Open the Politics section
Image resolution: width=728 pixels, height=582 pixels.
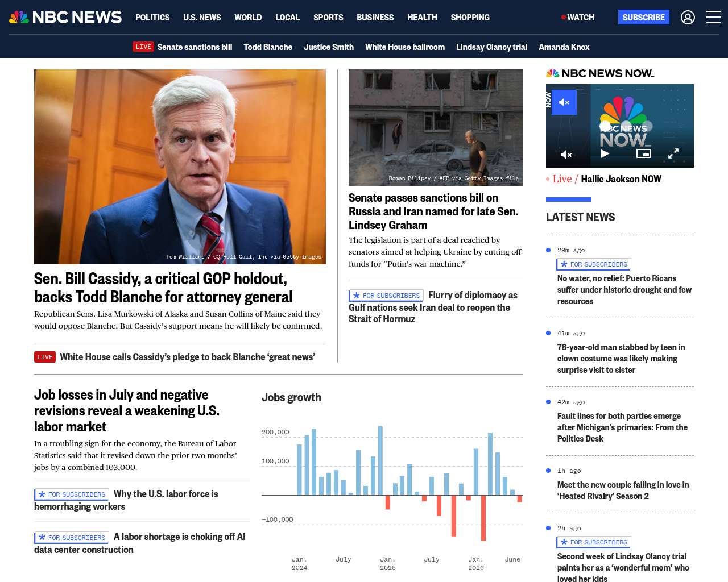(x=152, y=18)
